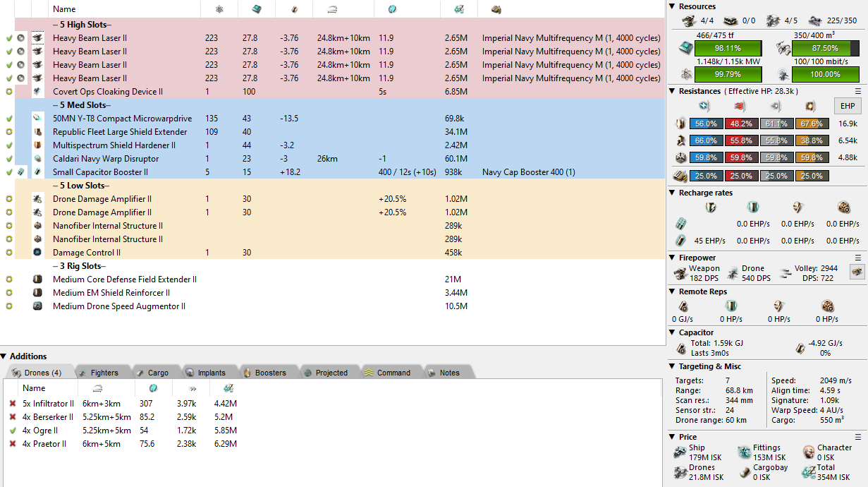
Task: Collapse the Additions pane
Action: coord(4,356)
